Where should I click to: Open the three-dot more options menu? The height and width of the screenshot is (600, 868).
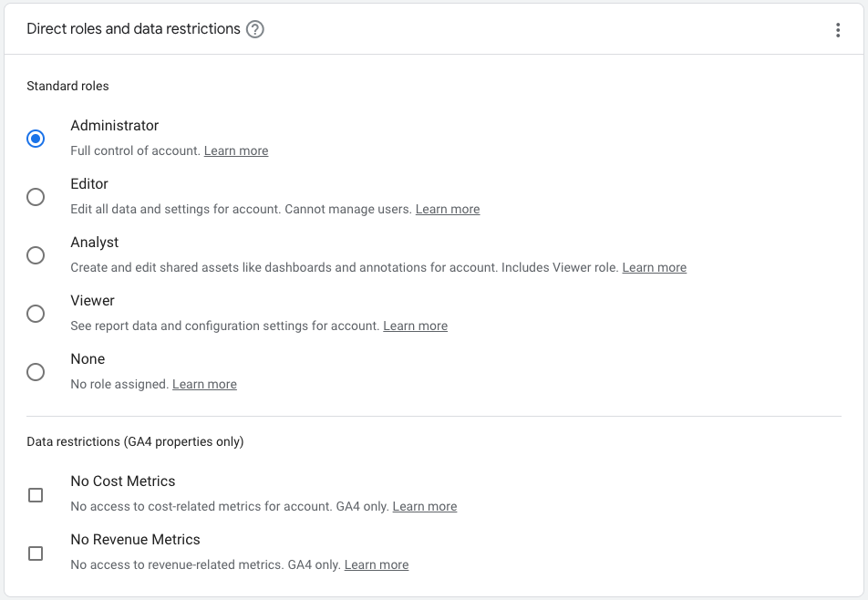(x=838, y=30)
